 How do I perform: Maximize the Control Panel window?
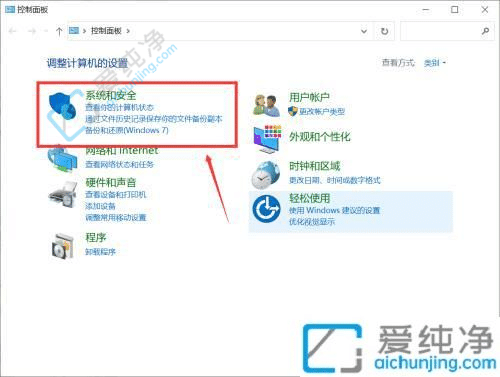click(x=455, y=10)
